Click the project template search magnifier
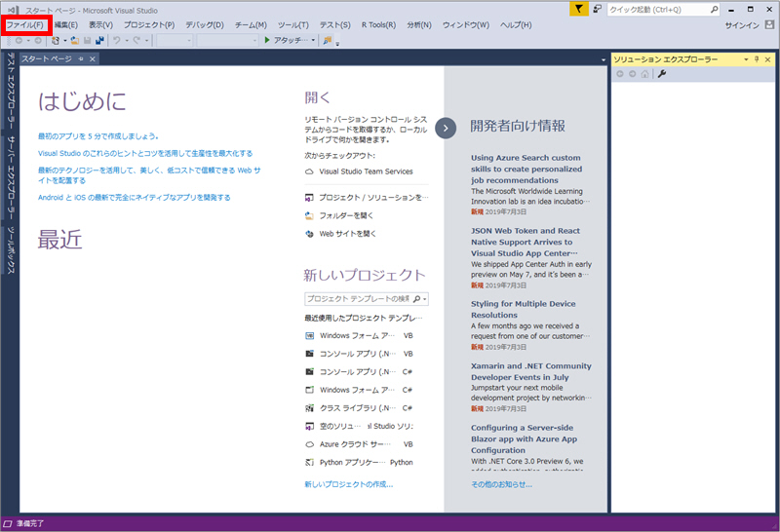The image size is (780, 532). click(x=417, y=299)
